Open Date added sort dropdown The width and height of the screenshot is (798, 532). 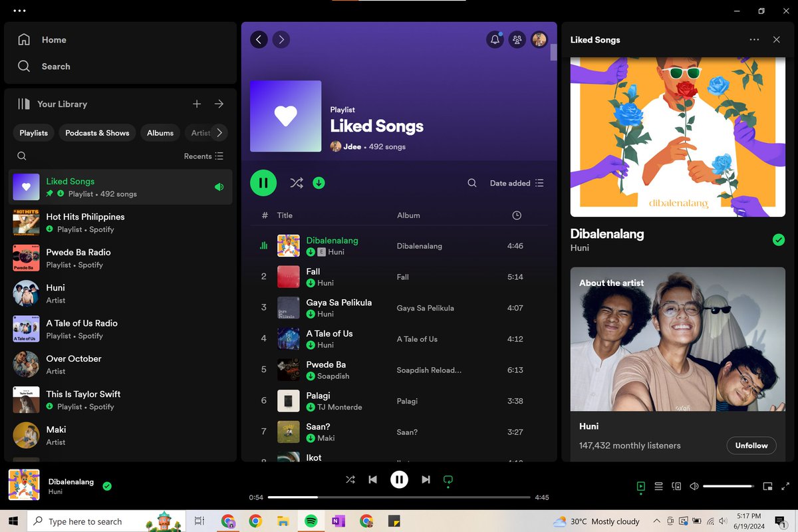[517, 183]
